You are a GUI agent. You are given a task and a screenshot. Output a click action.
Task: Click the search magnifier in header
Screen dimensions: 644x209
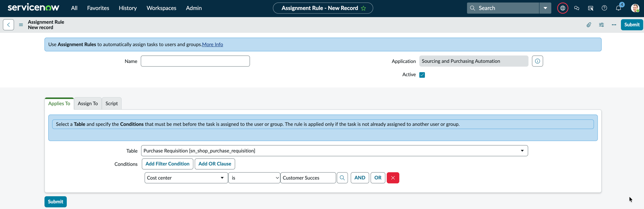(x=473, y=8)
